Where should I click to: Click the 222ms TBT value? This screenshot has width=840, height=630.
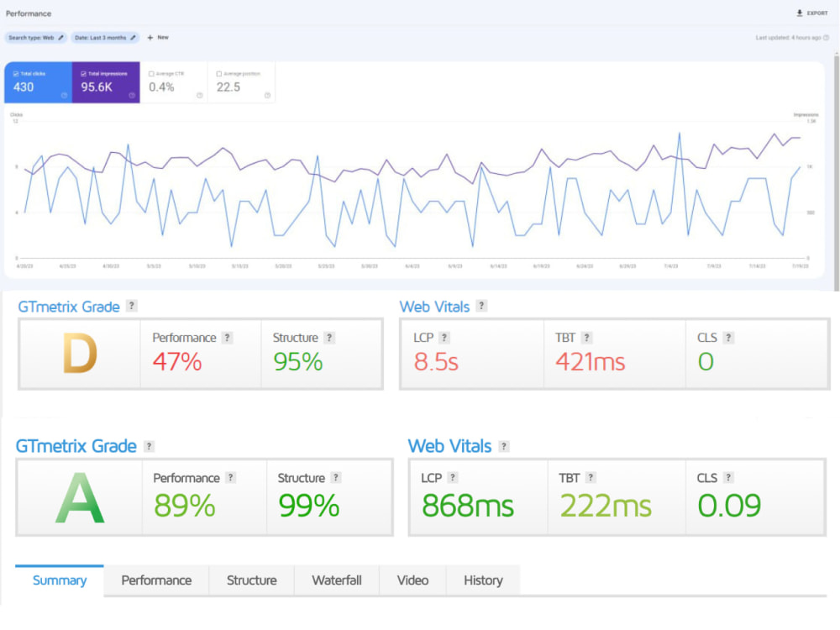click(x=606, y=506)
